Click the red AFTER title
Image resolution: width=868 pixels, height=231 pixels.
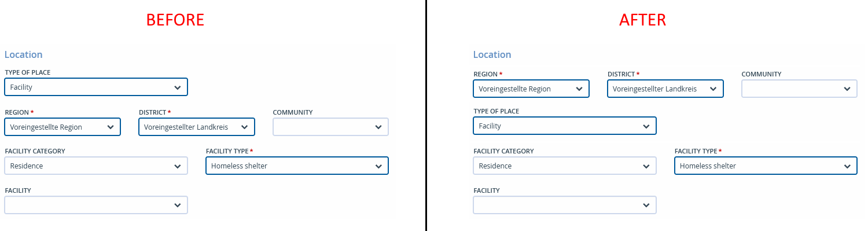click(x=642, y=20)
